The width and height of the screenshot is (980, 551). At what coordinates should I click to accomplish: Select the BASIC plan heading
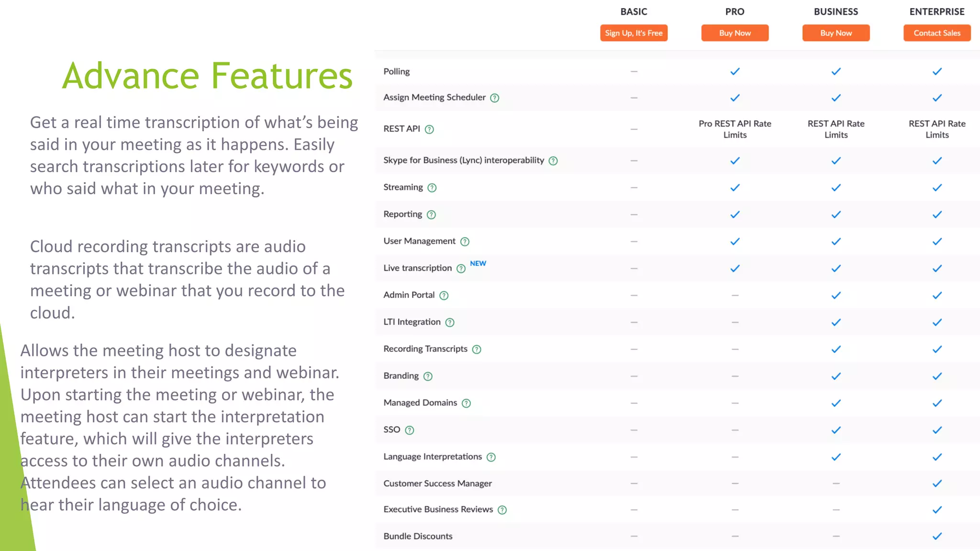(634, 11)
